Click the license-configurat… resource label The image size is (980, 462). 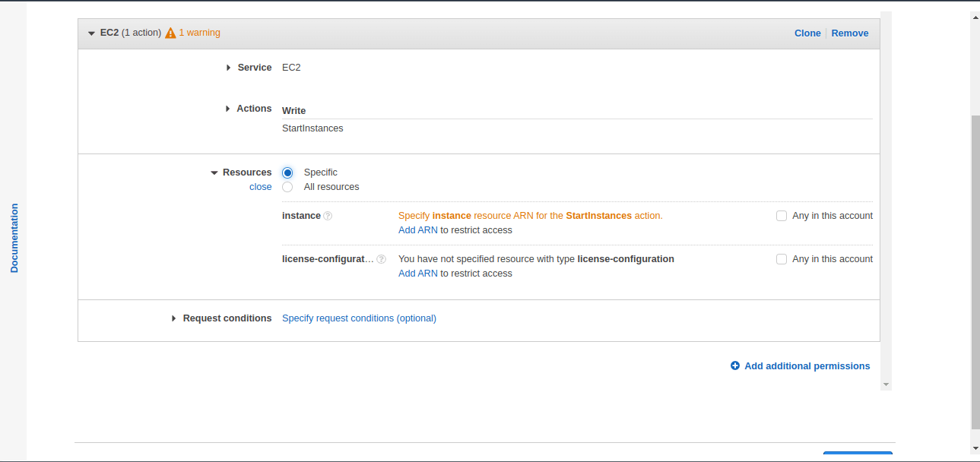point(328,259)
